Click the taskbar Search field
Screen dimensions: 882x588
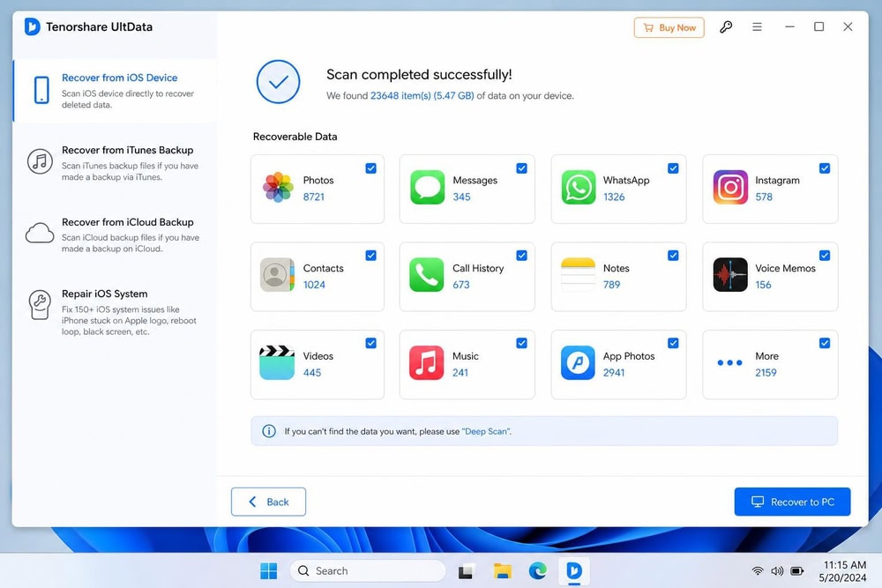pyautogui.click(x=368, y=571)
